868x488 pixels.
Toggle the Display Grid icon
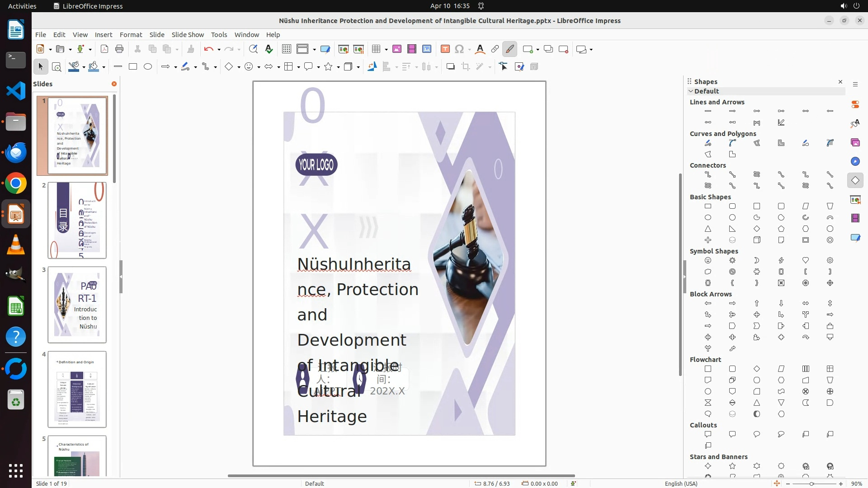[286, 49]
